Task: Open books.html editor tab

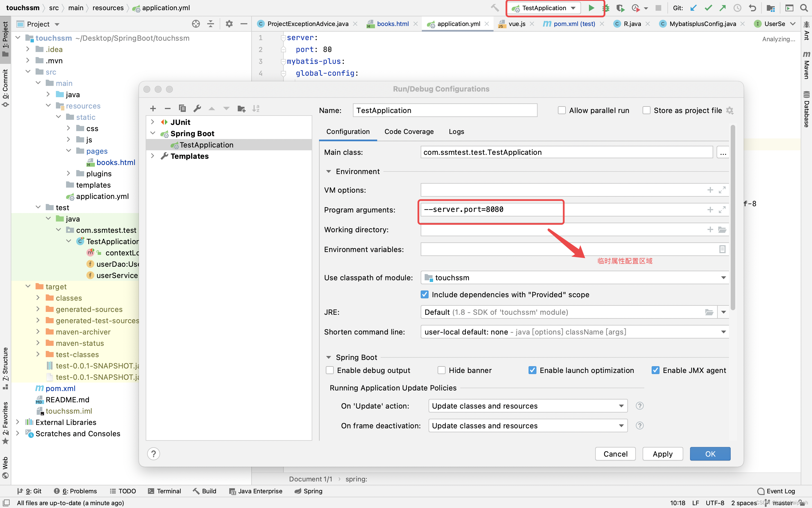Action: (x=393, y=24)
